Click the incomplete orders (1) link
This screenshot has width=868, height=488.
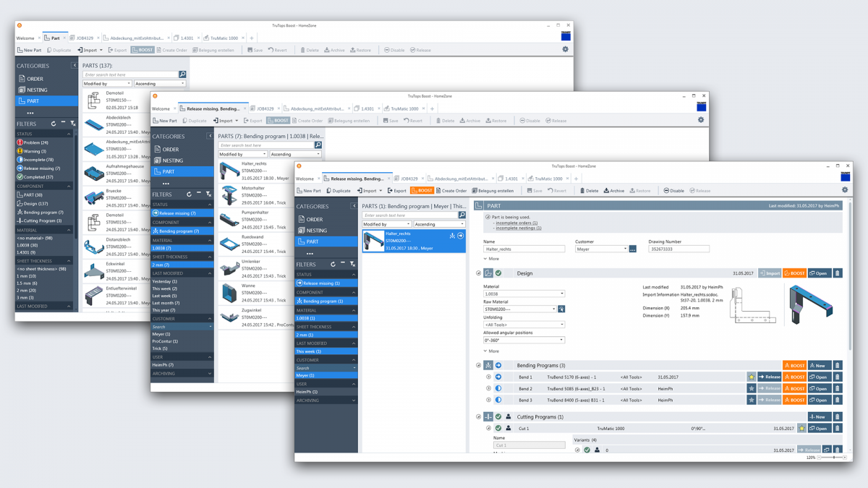[516, 223]
